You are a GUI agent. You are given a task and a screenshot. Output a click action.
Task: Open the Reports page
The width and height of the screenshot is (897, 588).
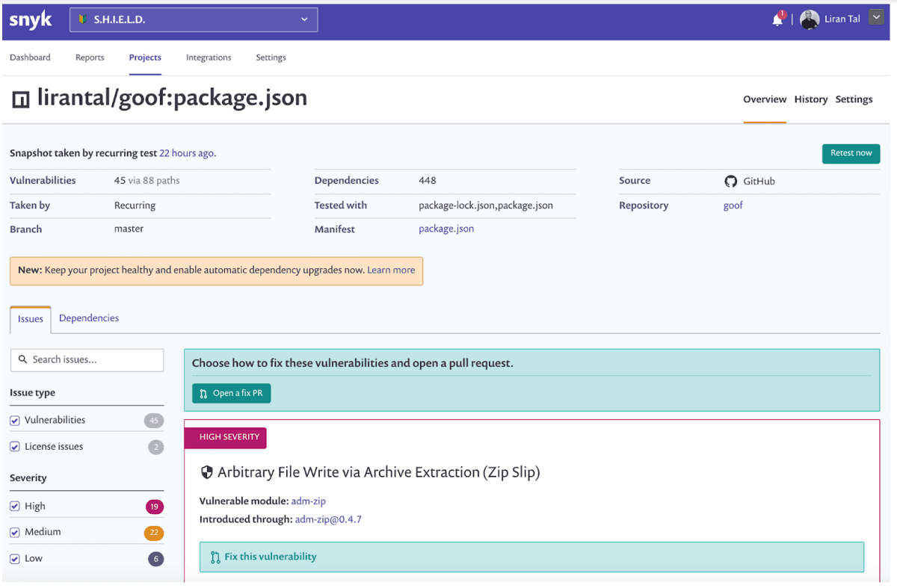[x=90, y=58]
